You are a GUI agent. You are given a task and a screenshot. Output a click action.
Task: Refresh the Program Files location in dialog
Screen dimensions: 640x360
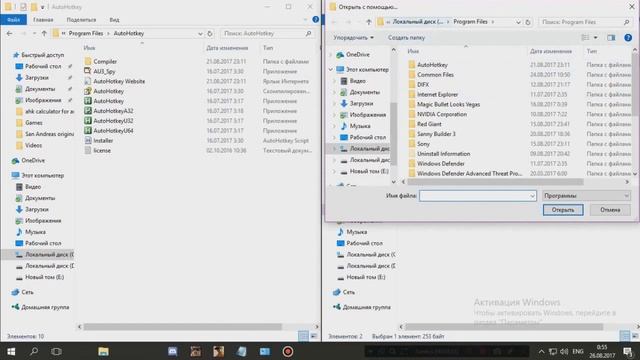coord(528,22)
